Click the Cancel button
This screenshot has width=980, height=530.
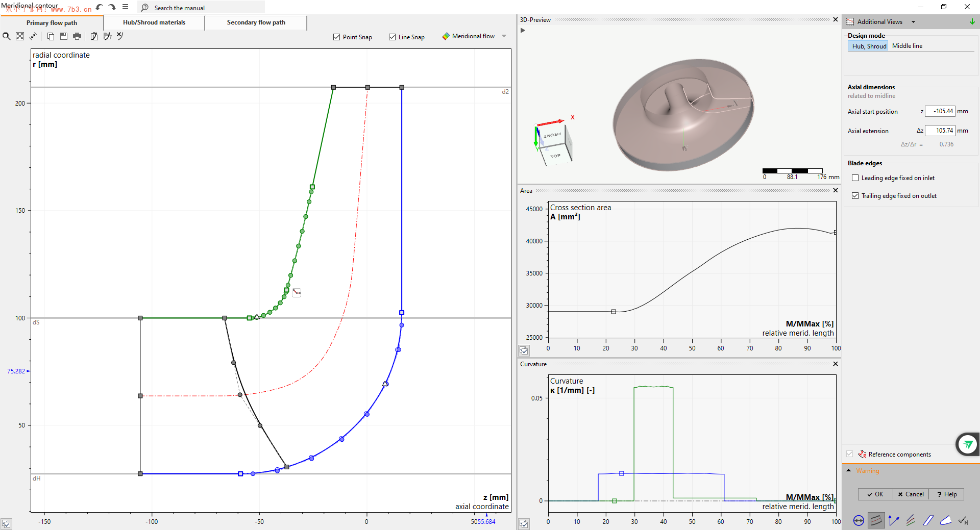tap(911, 494)
